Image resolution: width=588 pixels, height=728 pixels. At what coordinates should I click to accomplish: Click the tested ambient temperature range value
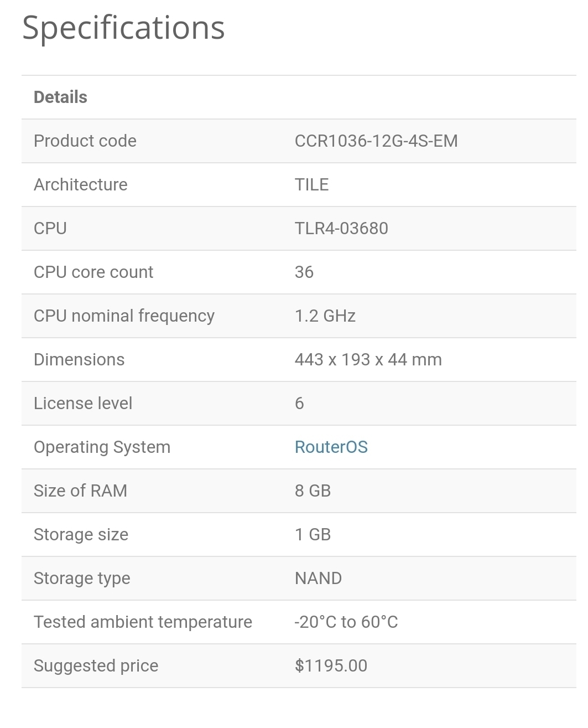tap(346, 622)
